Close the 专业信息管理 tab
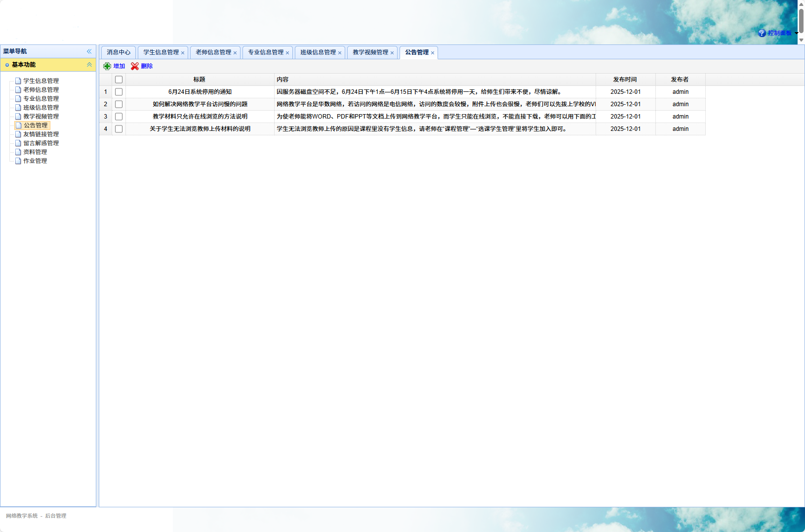 287,53
